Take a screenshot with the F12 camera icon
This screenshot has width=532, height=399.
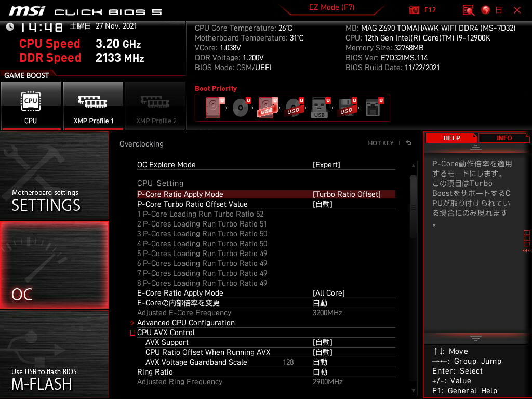pos(414,10)
